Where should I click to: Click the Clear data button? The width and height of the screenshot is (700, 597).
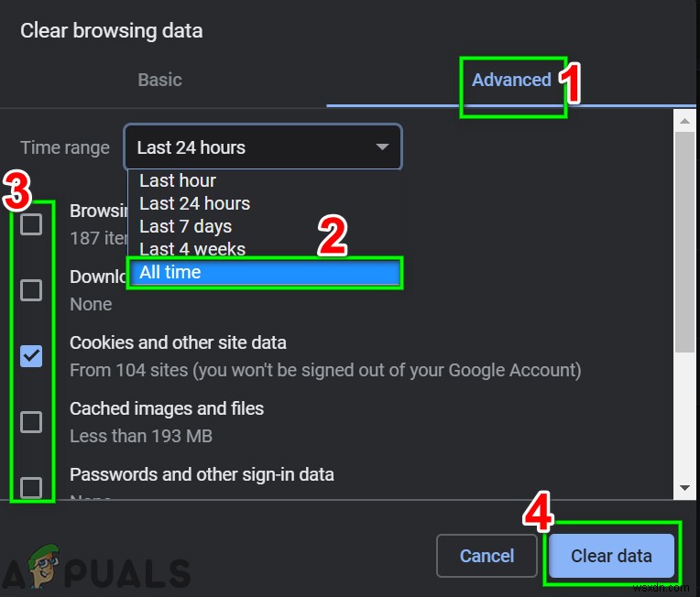click(611, 556)
